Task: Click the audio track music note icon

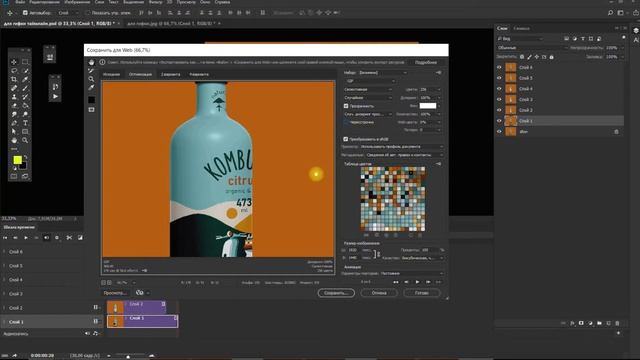Action: point(96,333)
